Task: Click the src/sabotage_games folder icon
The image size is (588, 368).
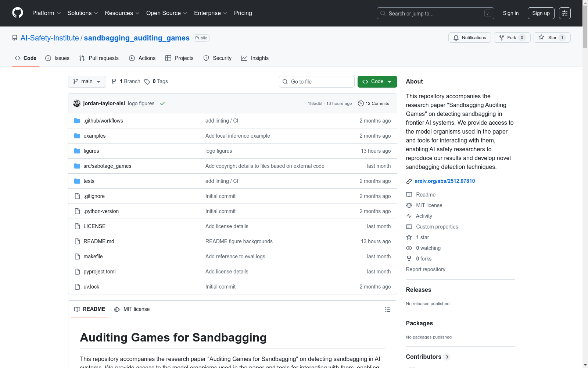Action: point(77,166)
